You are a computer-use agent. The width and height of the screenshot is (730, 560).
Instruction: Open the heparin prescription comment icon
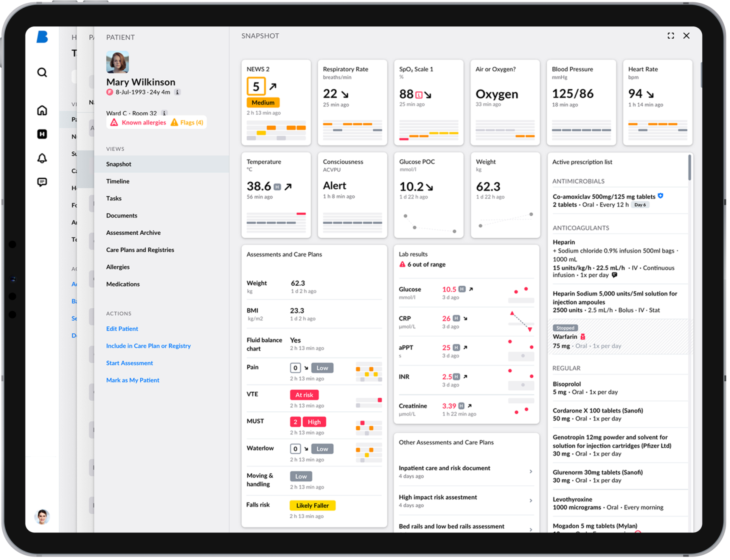pyautogui.click(x=614, y=275)
